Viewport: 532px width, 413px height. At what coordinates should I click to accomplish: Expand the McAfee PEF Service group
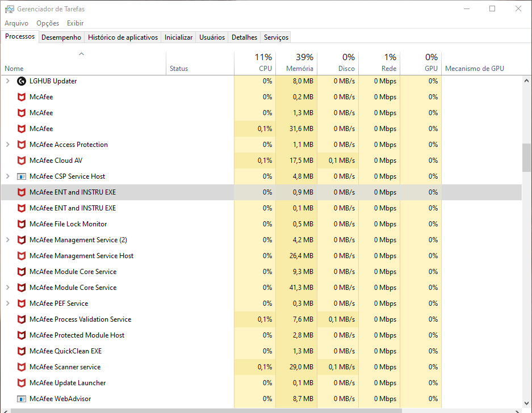pyautogui.click(x=7, y=304)
